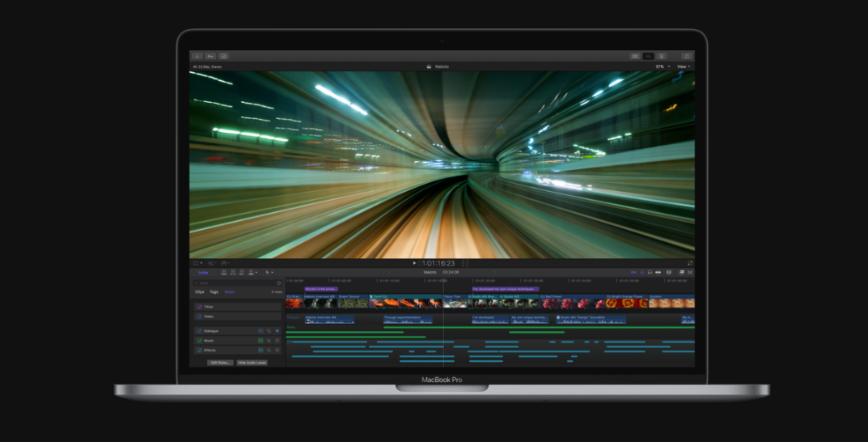Switch to the Clips tab
The width and height of the screenshot is (868, 442).
click(200, 291)
